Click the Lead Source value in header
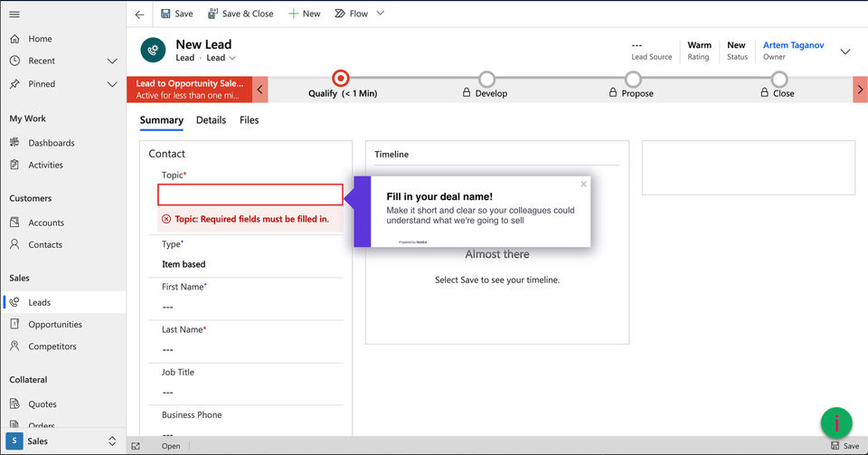The image size is (868, 455). (637, 45)
